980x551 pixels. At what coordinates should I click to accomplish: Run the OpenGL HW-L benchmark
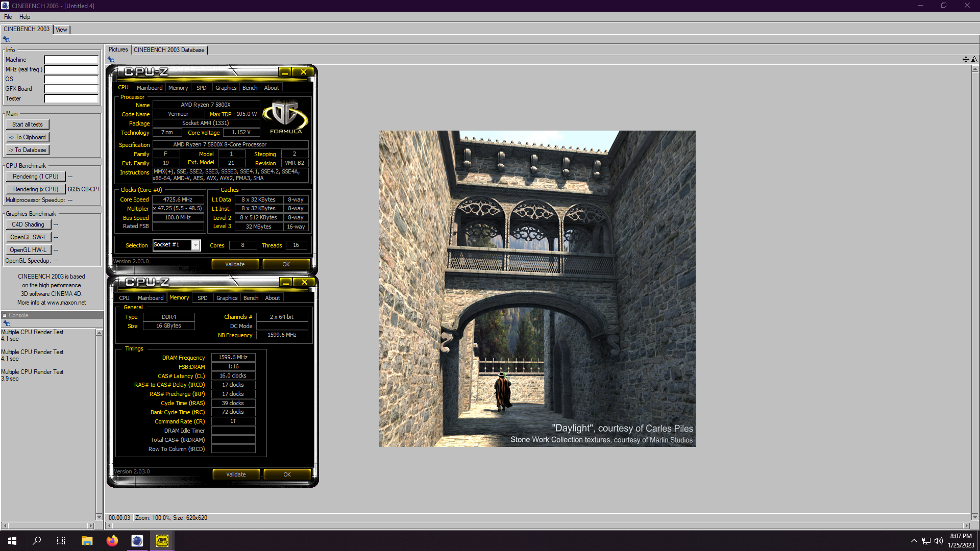(28, 250)
